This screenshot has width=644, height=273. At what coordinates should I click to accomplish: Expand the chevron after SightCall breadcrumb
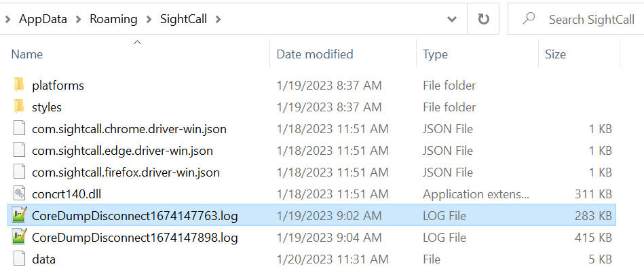click(218, 19)
